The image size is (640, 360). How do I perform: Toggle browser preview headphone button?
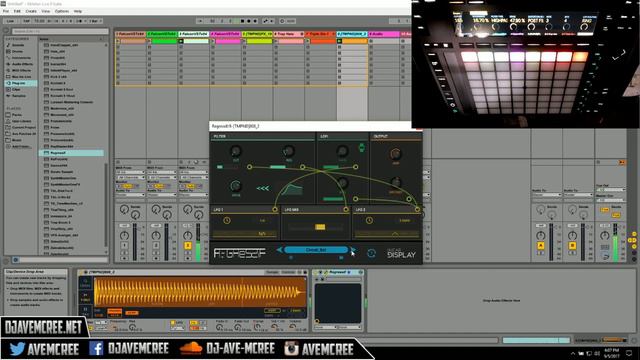pos(16,260)
